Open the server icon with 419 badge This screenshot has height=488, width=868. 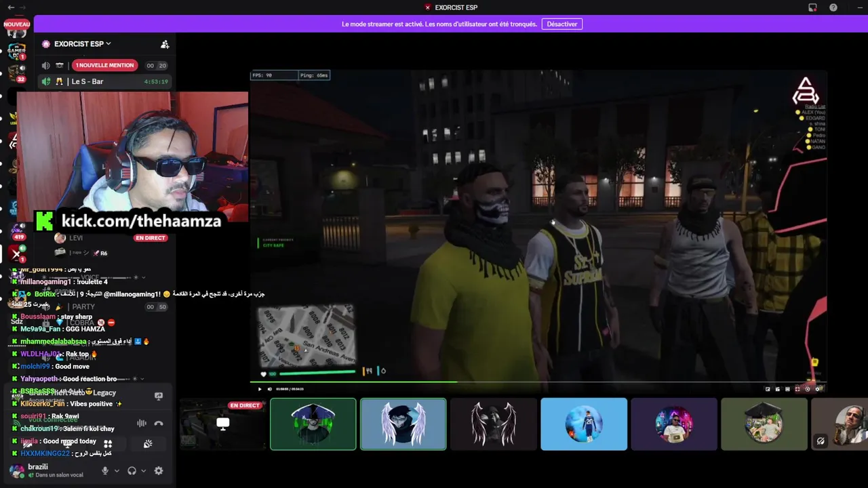click(16, 232)
